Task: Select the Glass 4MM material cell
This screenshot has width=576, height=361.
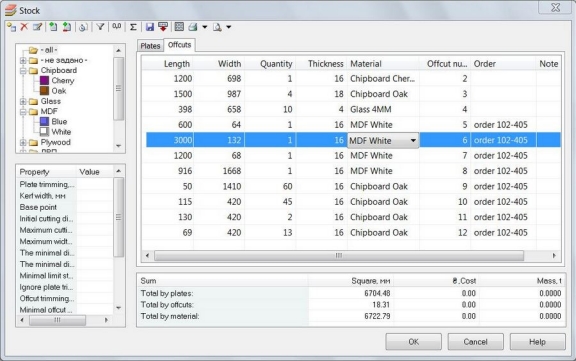Action: click(x=383, y=109)
